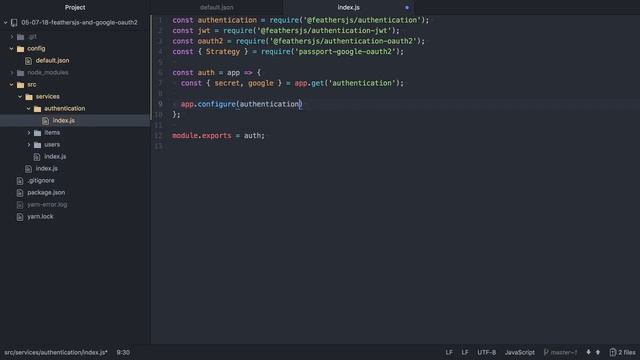
Task: Click the yarn.lock file icon
Action: [20, 217]
